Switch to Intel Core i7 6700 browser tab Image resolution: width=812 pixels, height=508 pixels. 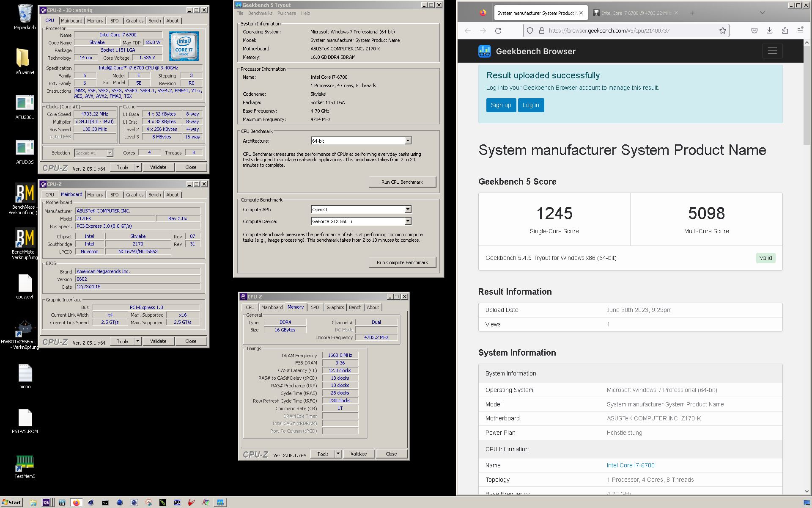[636, 13]
